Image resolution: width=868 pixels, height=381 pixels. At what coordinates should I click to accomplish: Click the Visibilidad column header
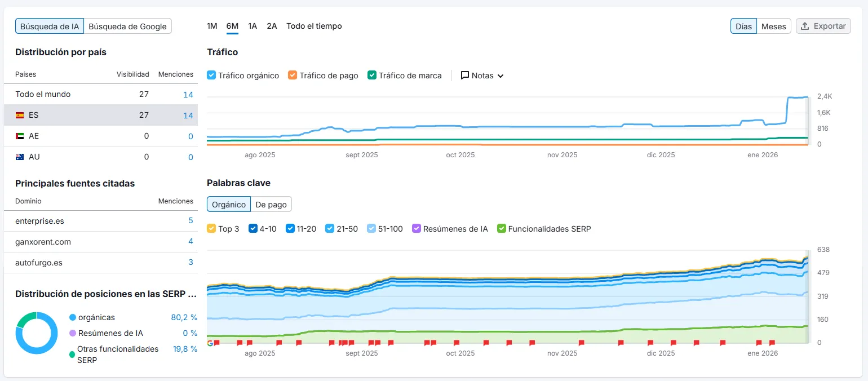pos(132,74)
